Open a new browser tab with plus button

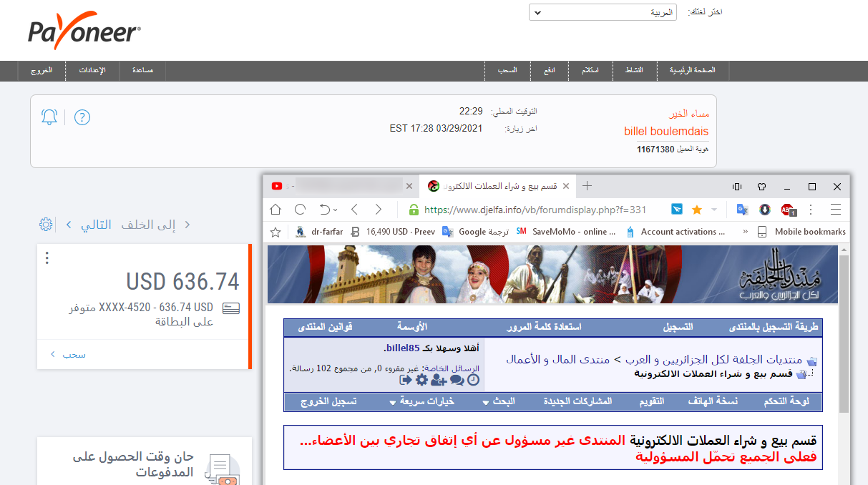click(587, 186)
